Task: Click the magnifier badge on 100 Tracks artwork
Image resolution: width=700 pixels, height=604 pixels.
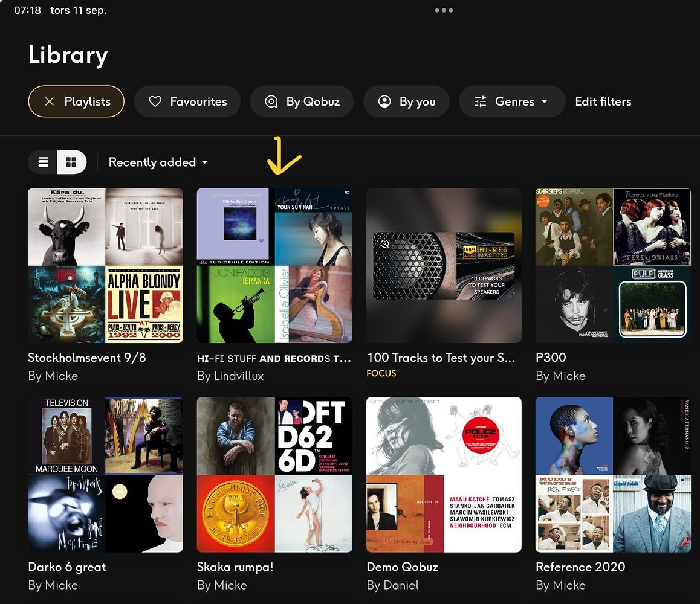Action: 383,244
